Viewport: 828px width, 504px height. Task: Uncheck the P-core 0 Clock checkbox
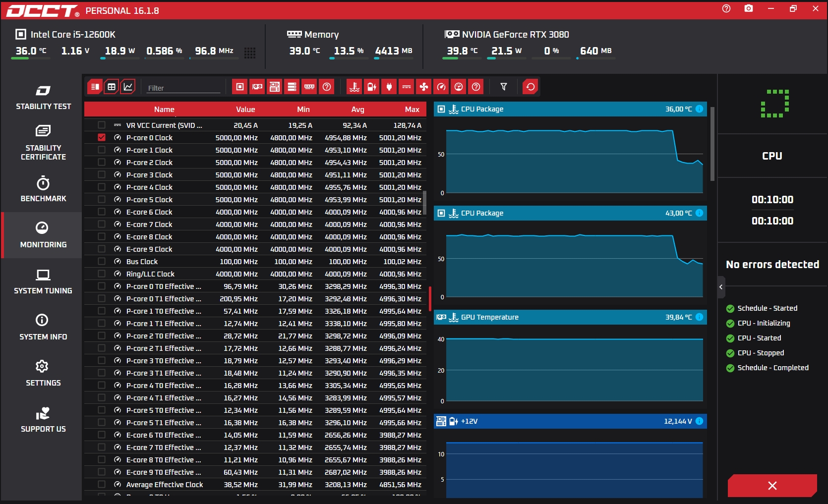pos(102,137)
